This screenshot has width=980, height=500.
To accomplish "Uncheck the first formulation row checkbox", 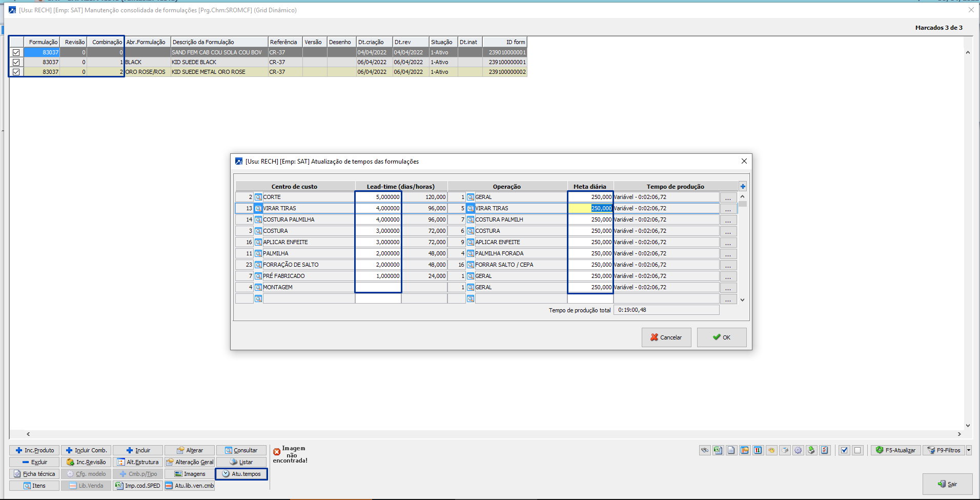I will tap(16, 52).
